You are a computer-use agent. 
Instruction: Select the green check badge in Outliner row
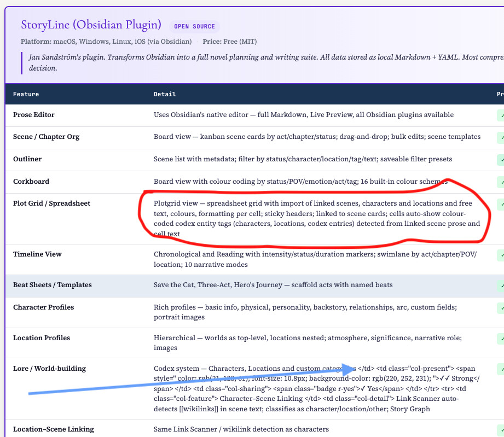[501, 160]
